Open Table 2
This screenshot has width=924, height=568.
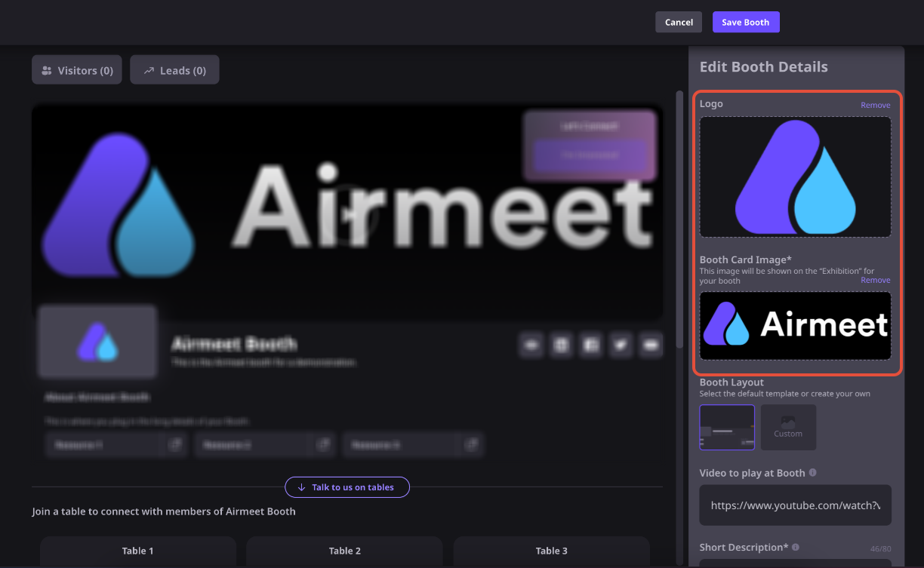click(345, 551)
